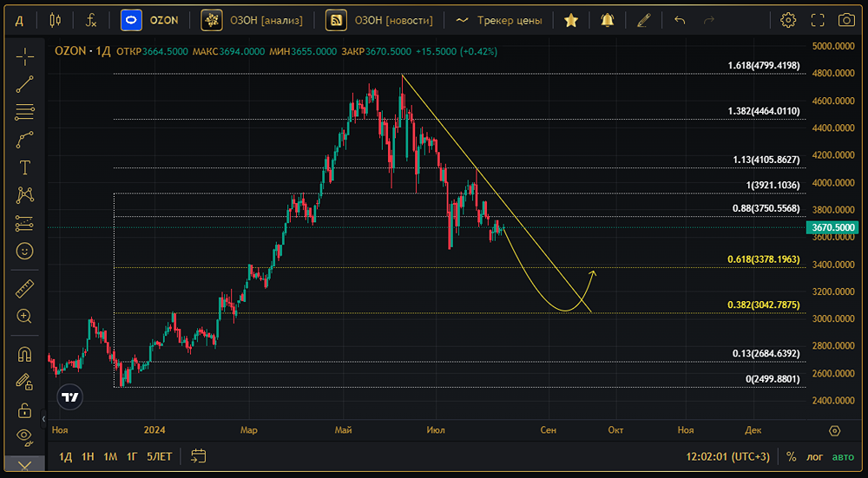This screenshot has width=868, height=478.
Task: Click the 1.382(4464.0110) Fibonacci level label
Action: [763, 111]
